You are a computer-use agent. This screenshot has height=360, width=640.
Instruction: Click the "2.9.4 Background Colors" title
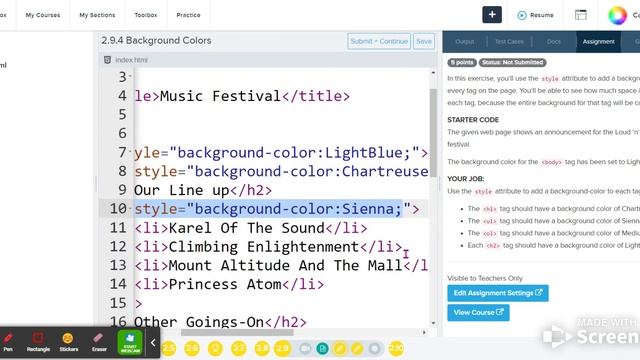click(156, 40)
